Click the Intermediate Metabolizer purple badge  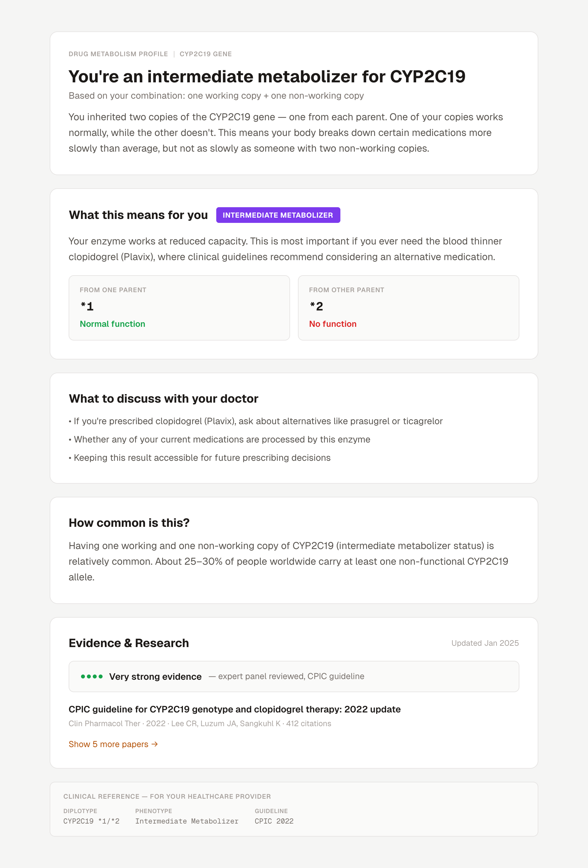278,215
